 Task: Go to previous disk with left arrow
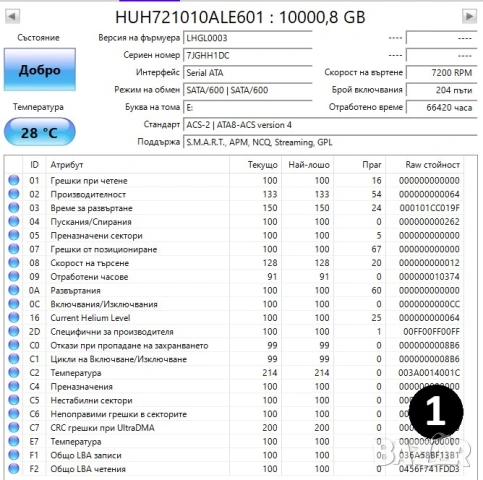coord(12,16)
